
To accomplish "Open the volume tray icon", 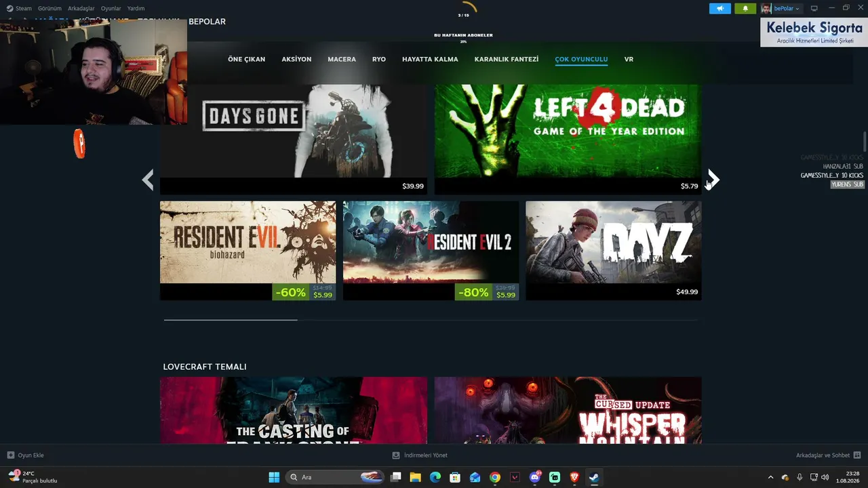I will [x=825, y=477].
